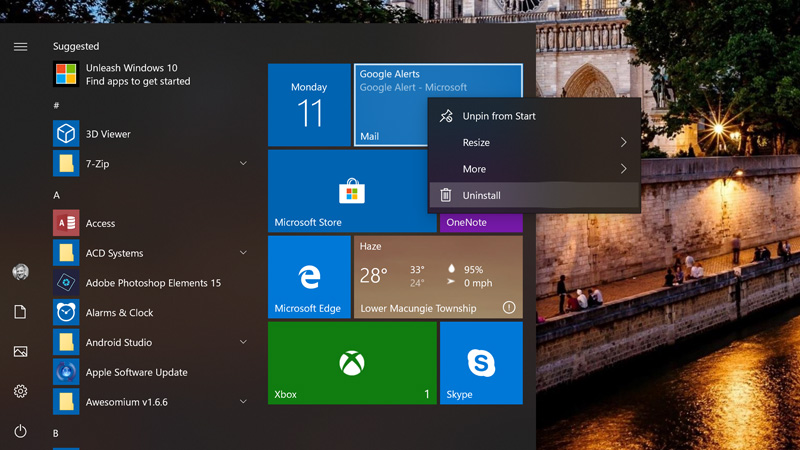The image size is (800, 450).
Task: Open the Haze weather tile
Action: 438,277
